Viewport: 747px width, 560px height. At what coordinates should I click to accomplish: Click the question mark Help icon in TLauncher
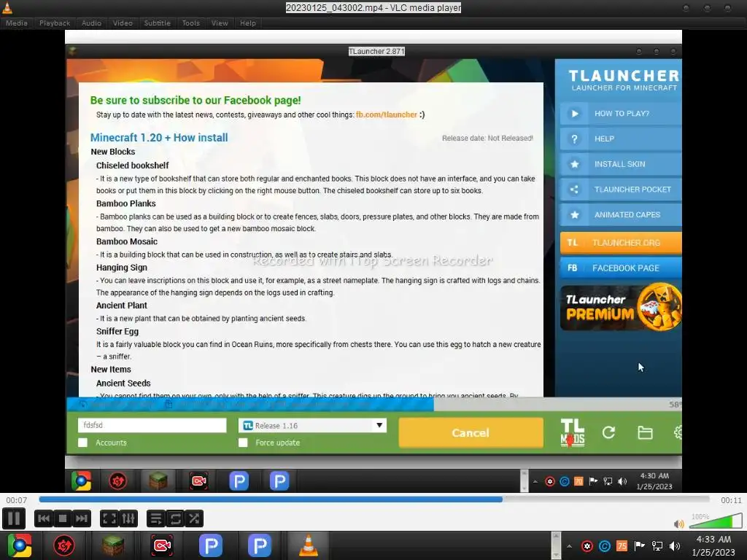click(575, 139)
